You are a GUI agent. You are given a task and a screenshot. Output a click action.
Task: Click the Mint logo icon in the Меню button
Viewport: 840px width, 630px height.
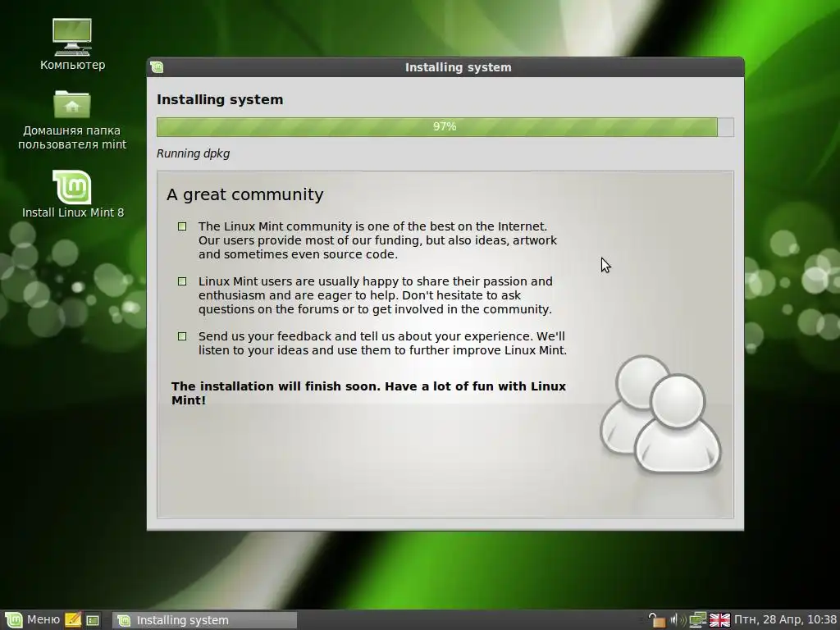[x=14, y=620]
